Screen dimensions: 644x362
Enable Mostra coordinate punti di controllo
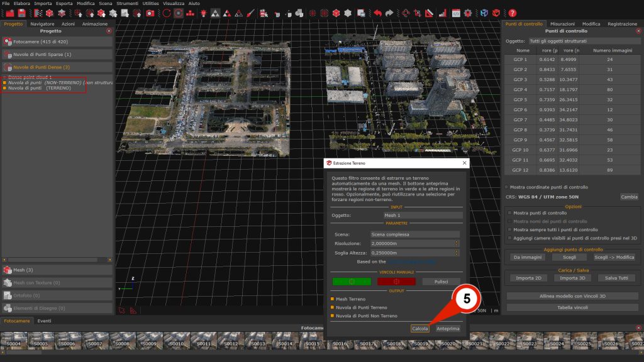(507, 187)
